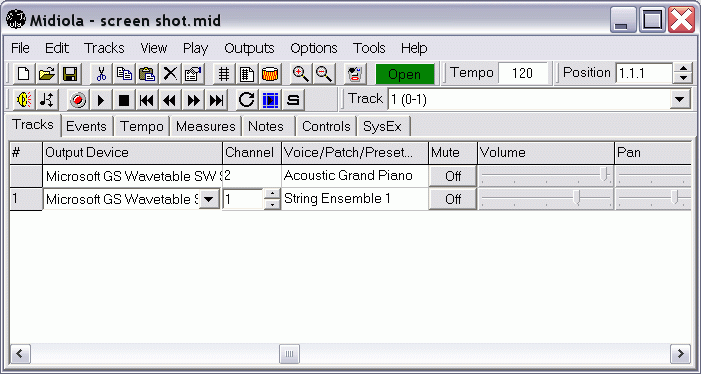Select the Tracks tab
Screen dimensions: 701x374
click(x=33, y=125)
